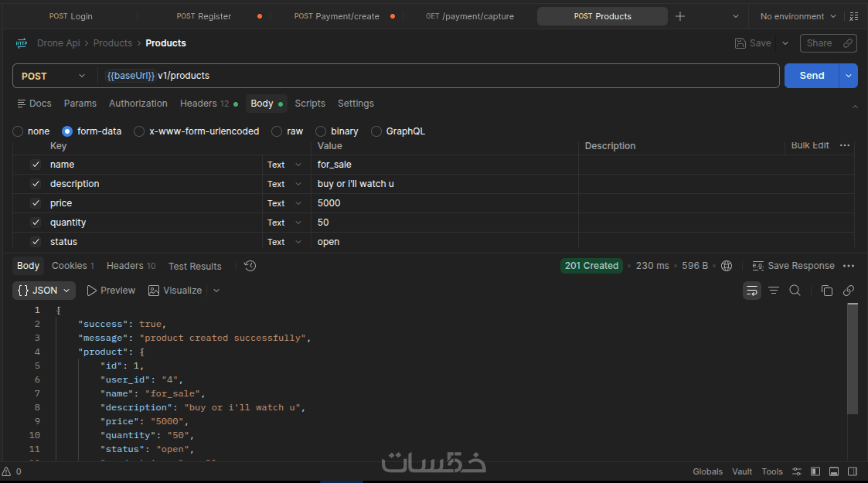Screen dimensions: 868x483
Task: Open a new request tab with plus icon
Action: 679,16
